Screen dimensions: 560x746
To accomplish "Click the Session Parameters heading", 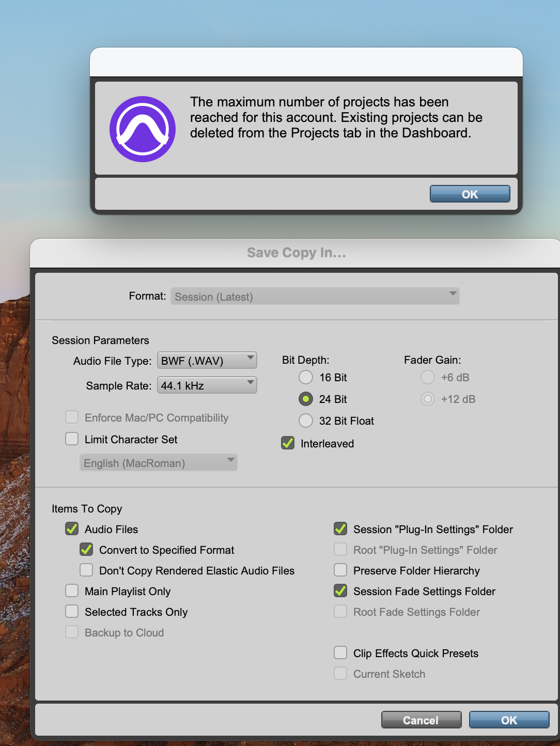I will coord(100,340).
